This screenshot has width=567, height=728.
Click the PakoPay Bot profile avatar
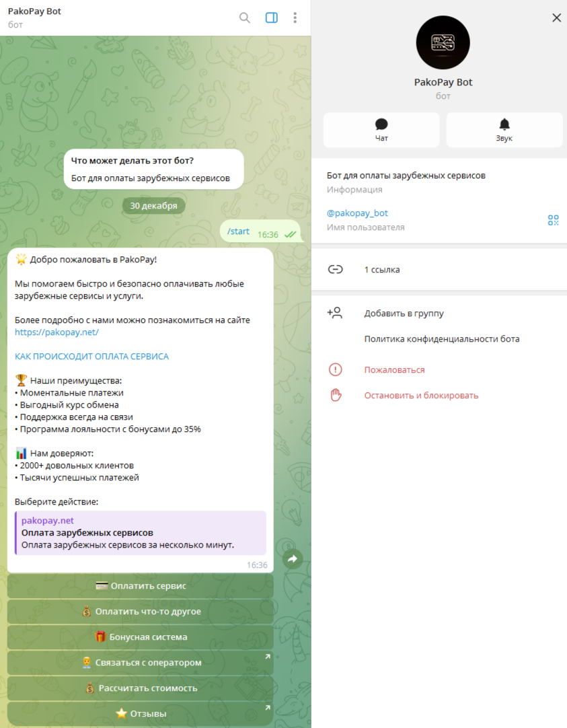point(443,42)
